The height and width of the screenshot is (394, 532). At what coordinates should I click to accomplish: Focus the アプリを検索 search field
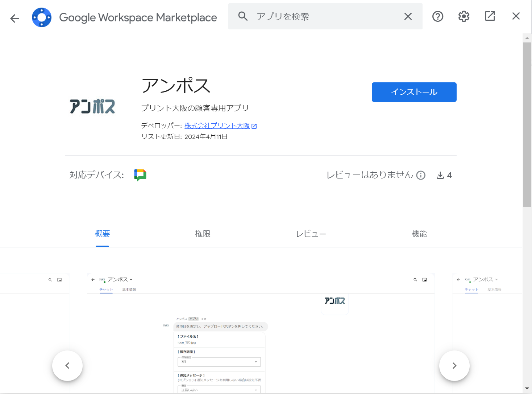click(326, 16)
